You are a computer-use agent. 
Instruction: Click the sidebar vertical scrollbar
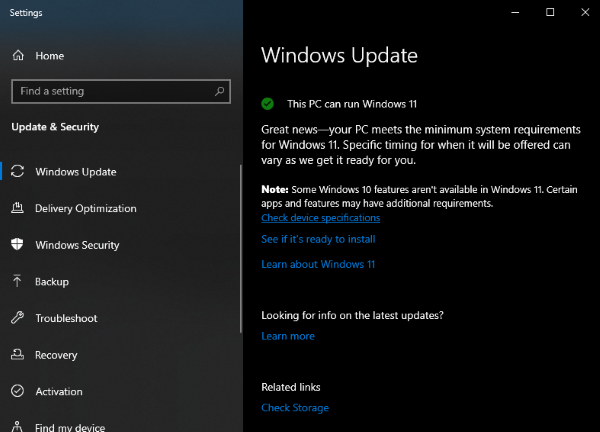click(241, 249)
